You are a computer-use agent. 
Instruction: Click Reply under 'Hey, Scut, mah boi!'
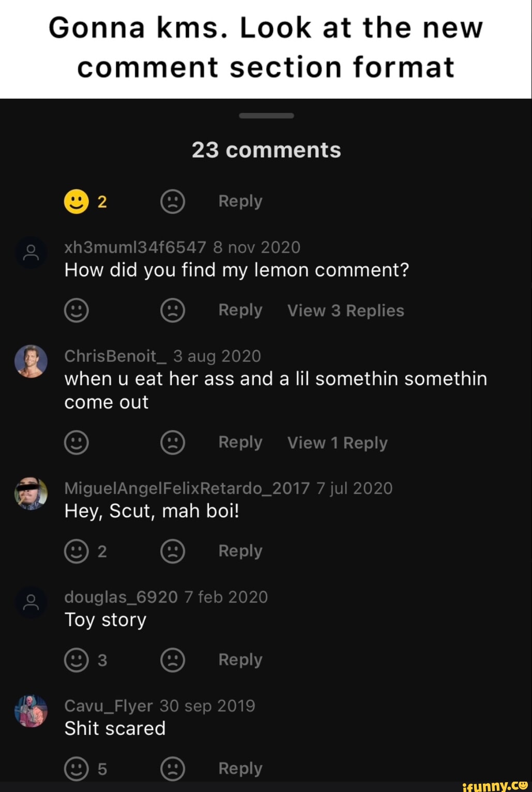pyautogui.click(x=239, y=551)
